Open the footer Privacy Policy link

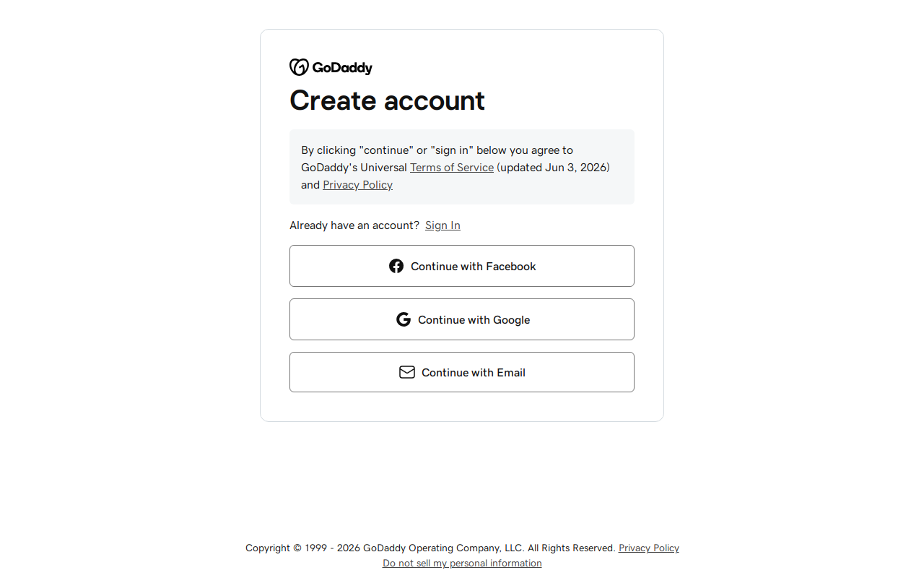[649, 548]
